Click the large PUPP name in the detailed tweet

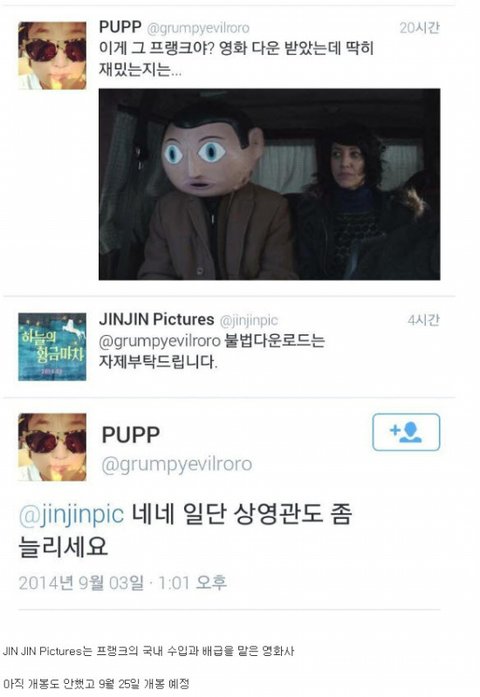[131, 435]
